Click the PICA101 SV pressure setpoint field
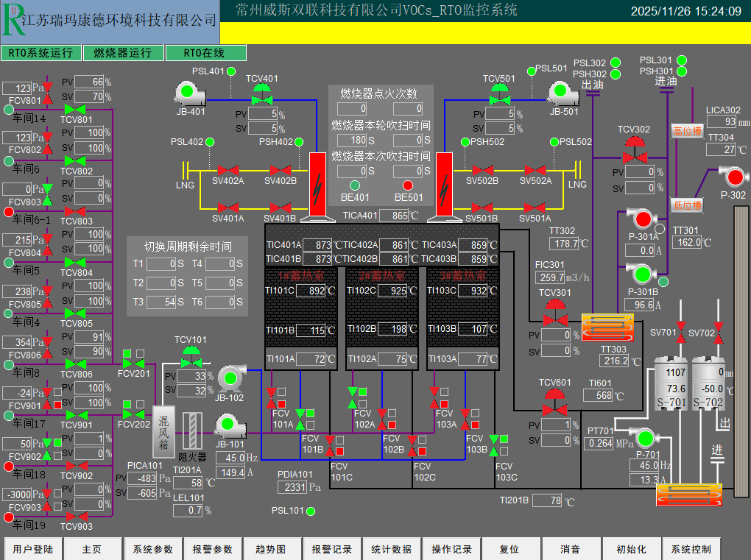Viewport: 751px width, 560px height. [x=144, y=493]
